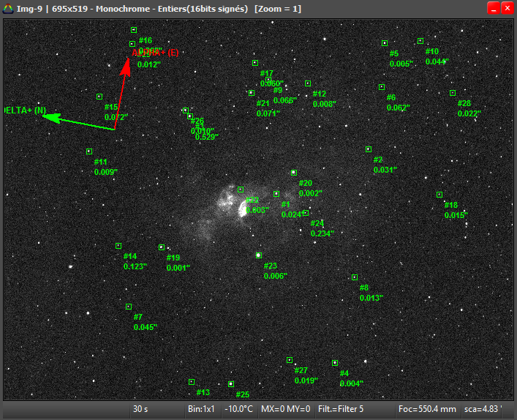This screenshot has height=420, width=517.
Task: Click the -10.0°C temperature status field
Action: coord(239,409)
